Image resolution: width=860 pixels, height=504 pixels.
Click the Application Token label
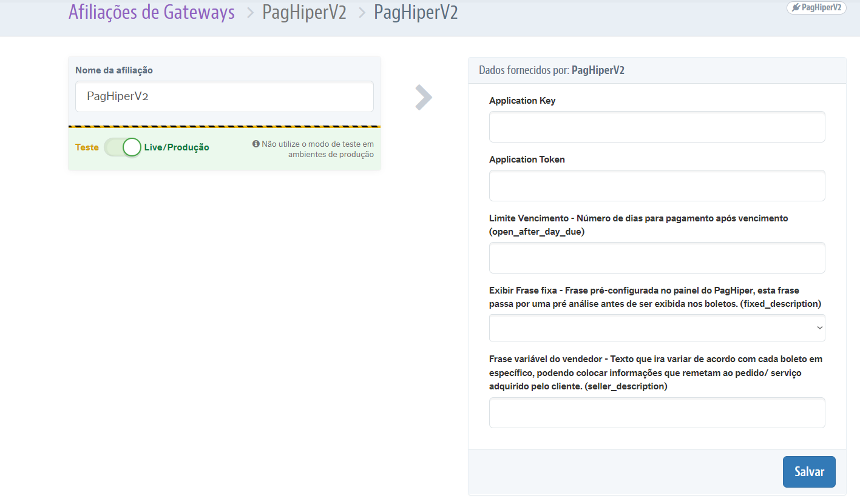(x=527, y=160)
